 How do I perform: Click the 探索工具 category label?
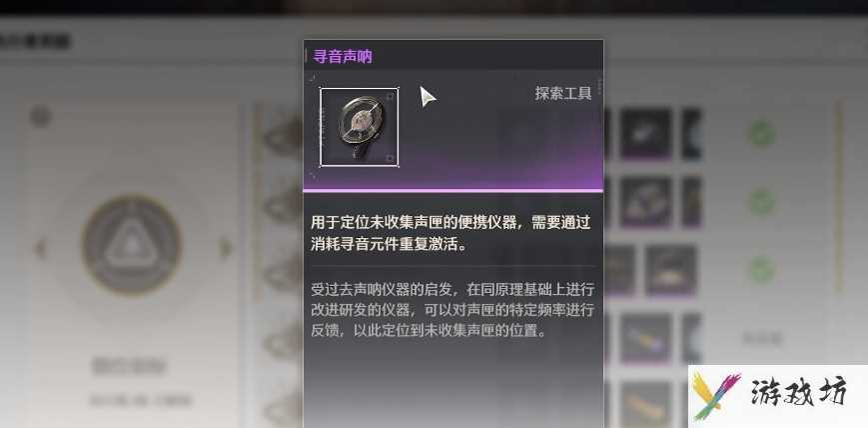pos(563,93)
